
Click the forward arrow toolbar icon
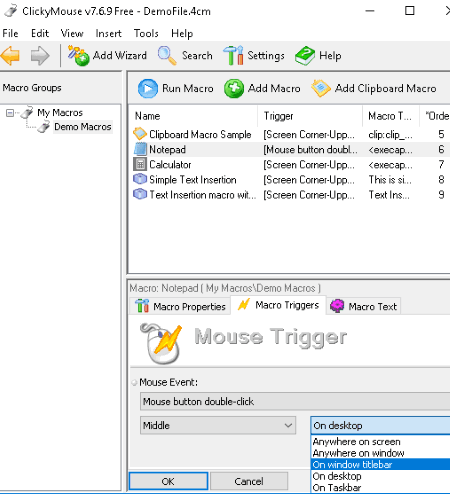point(40,56)
